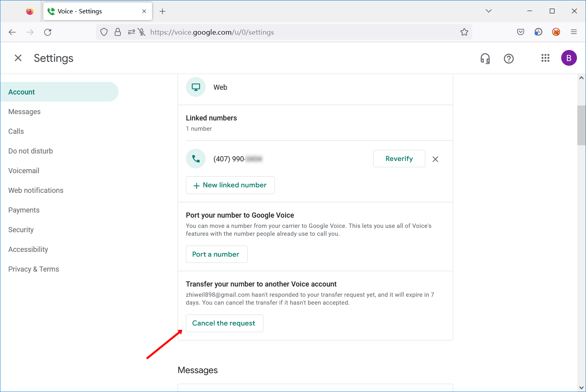Click the Linked numbers heading

click(211, 118)
